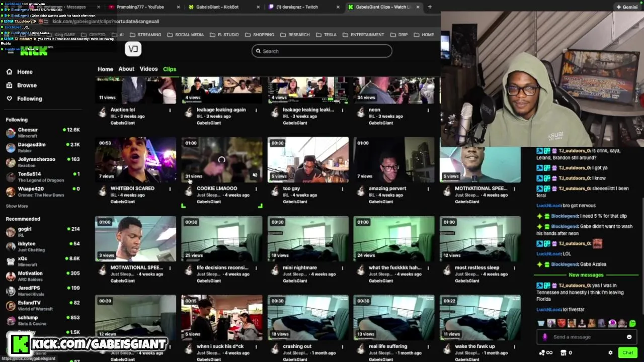Click the green Chat send button

(x=627, y=353)
